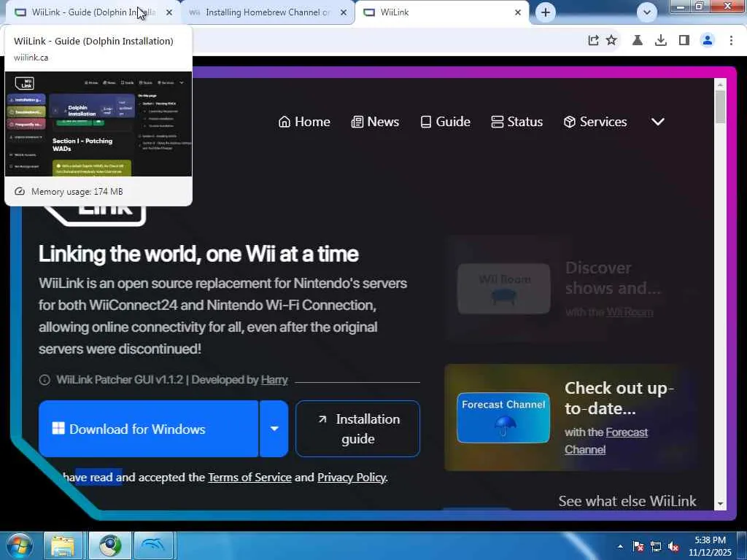The width and height of the screenshot is (747, 560).
Task: Open the Chrome Labs flask icon
Action: (638, 41)
